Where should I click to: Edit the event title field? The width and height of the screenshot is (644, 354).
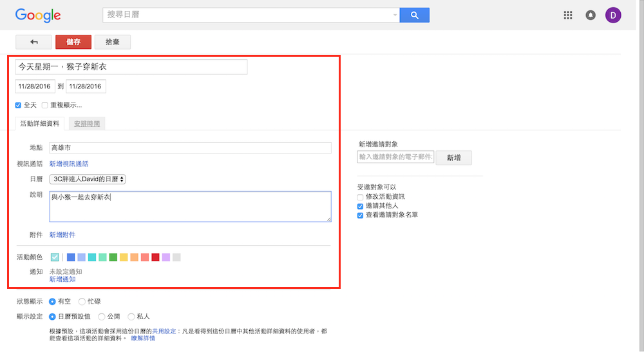click(131, 67)
